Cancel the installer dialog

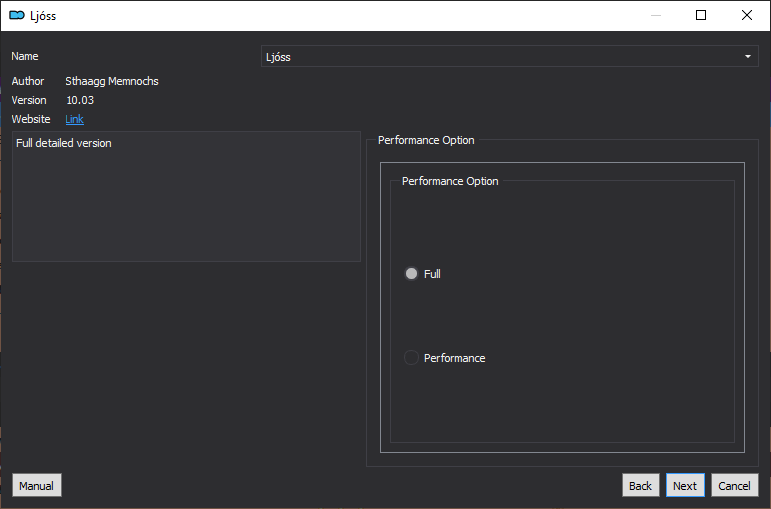[x=735, y=485]
